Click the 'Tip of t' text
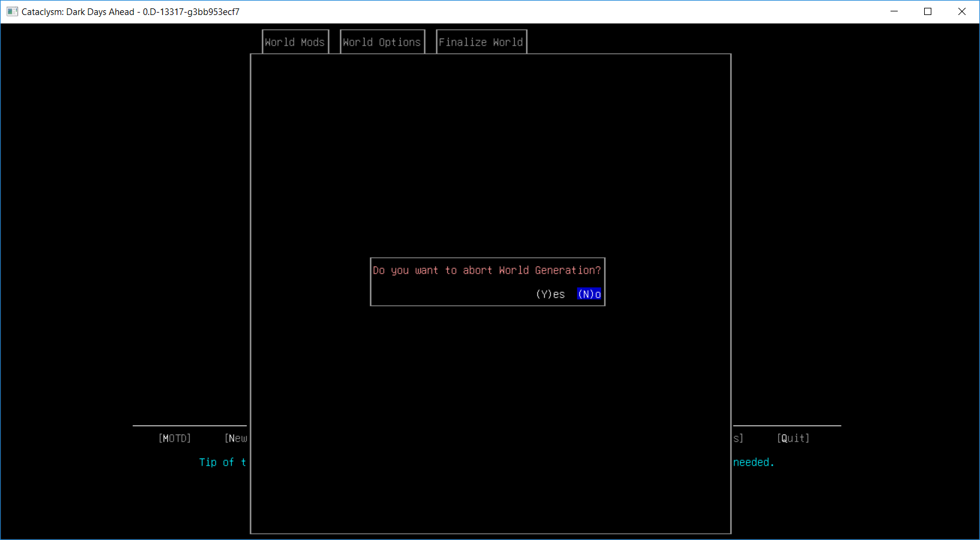This screenshot has width=980, height=540. [x=223, y=462]
